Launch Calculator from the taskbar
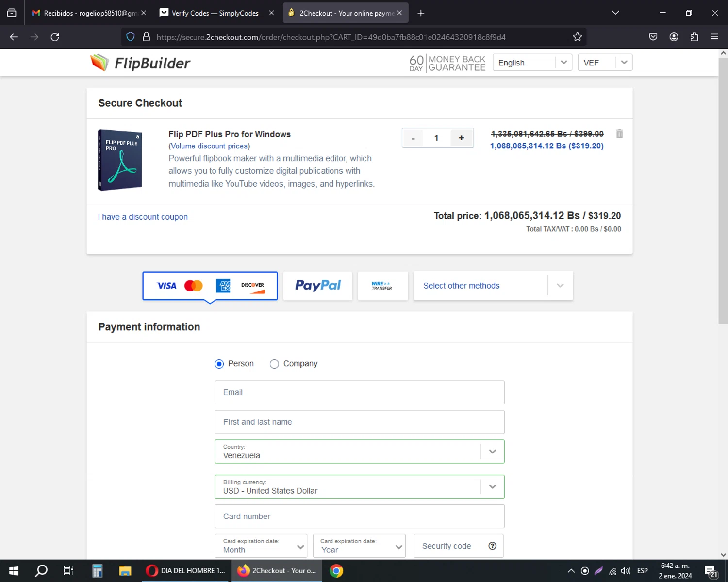Image resolution: width=728 pixels, height=582 pixels. click(97, 571)
